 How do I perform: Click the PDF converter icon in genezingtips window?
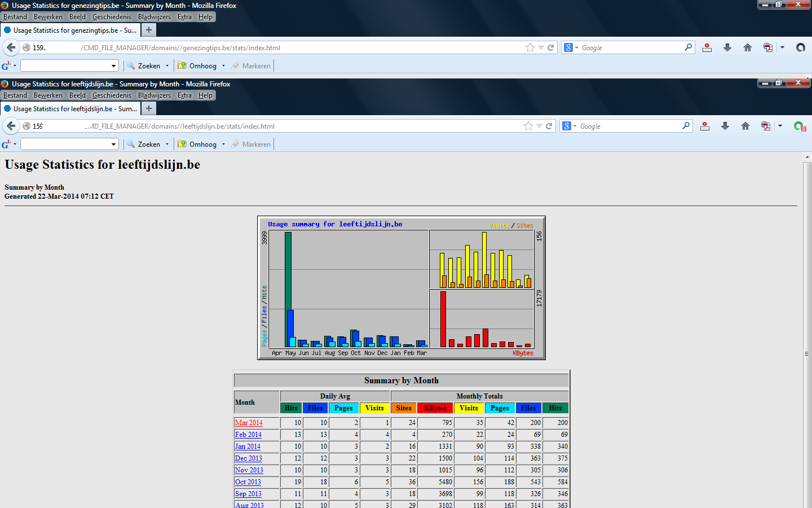pyautogui.click(x=767, y=47)
